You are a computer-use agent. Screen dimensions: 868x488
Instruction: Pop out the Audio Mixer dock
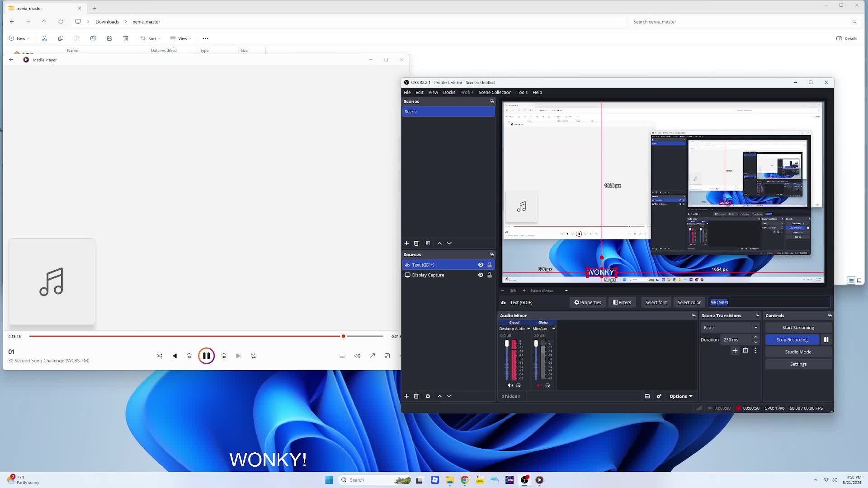tap(693, 315)
